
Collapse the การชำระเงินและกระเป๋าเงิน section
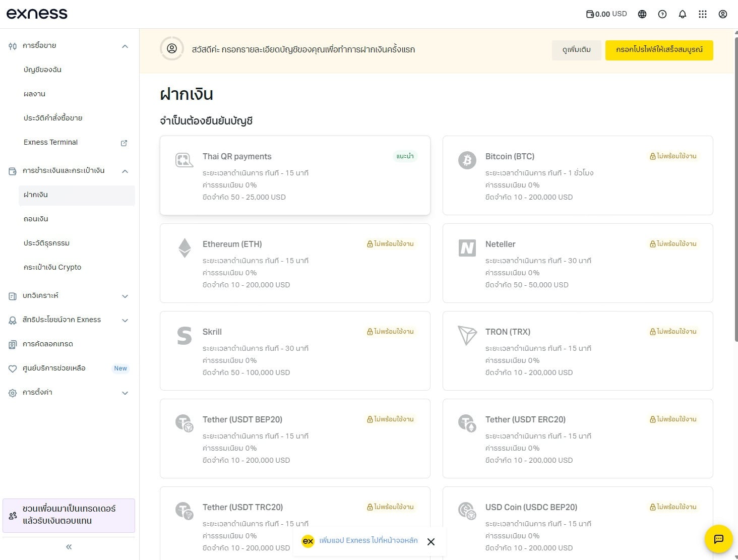coord(125,171)
